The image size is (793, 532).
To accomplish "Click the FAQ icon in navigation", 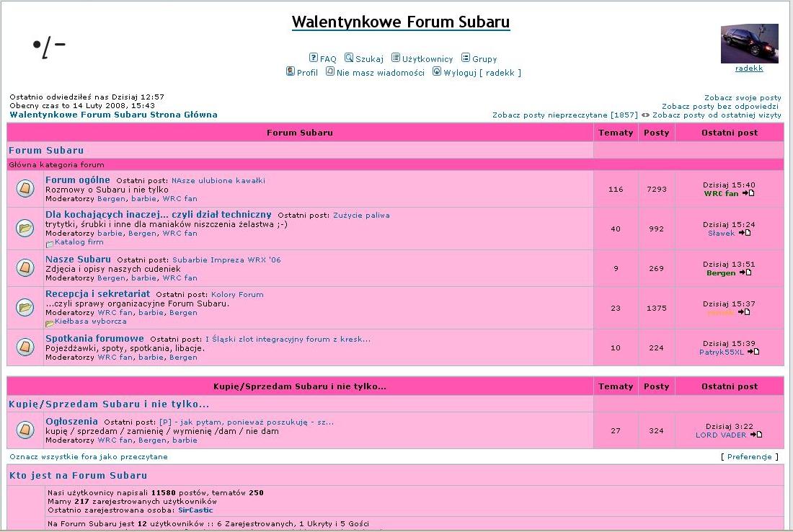I will click(x=314, y=58).
